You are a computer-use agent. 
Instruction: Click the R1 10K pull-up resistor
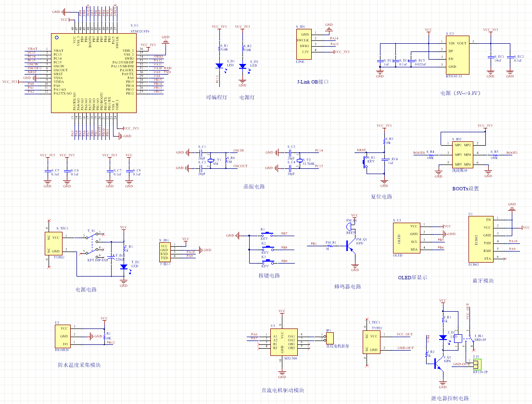pyautogui.click(x=104, y=337)
